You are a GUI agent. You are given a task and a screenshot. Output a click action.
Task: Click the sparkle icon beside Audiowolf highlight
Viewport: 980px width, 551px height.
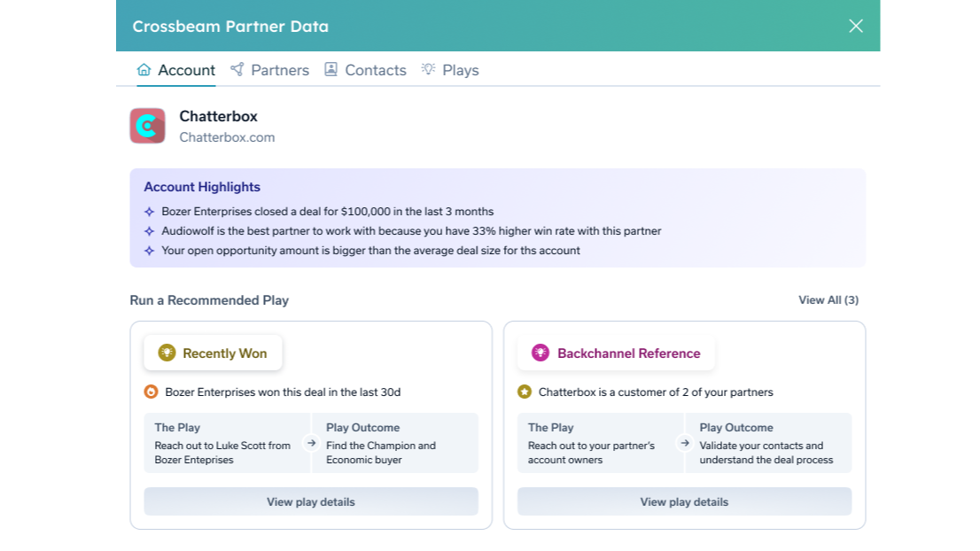click(149, 231)
